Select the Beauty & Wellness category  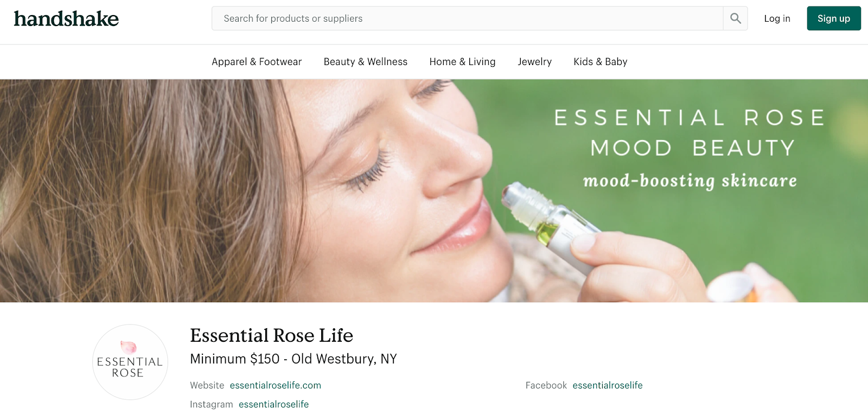(366, 62)
